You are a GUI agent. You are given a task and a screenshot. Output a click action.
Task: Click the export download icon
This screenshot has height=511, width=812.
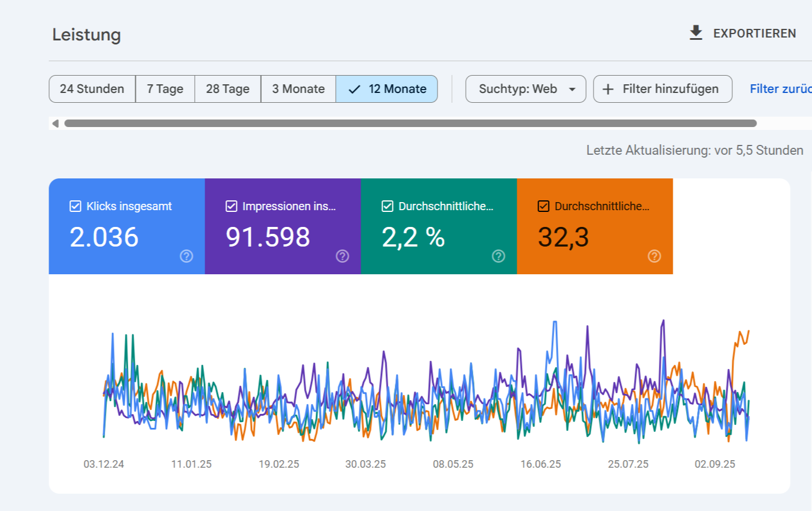696,33
